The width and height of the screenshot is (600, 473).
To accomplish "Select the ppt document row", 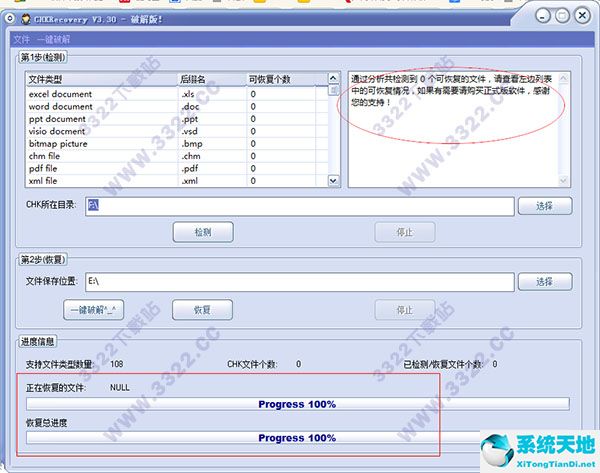I will click(177, 119).
